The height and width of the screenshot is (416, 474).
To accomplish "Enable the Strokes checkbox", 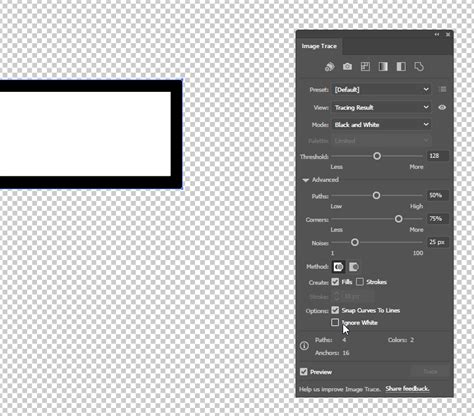I will (360, 282).
